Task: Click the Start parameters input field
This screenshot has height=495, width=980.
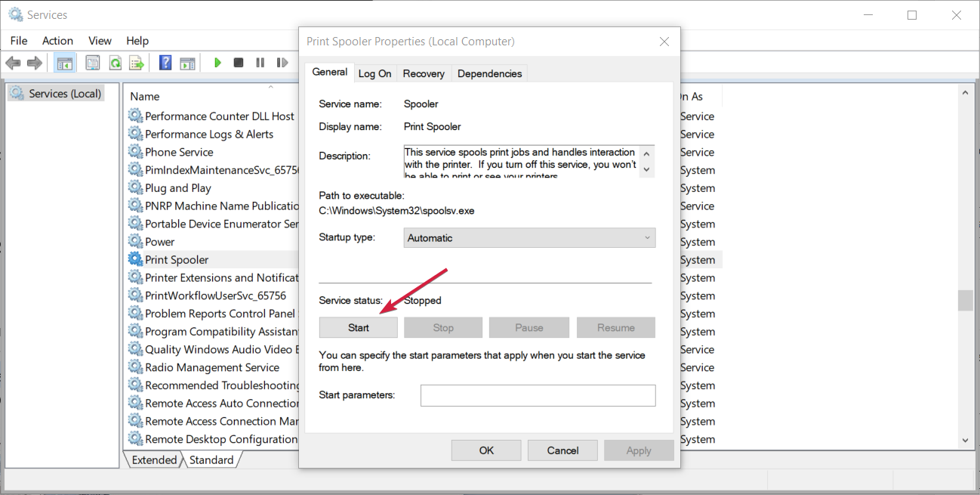Action: point(538,395)
